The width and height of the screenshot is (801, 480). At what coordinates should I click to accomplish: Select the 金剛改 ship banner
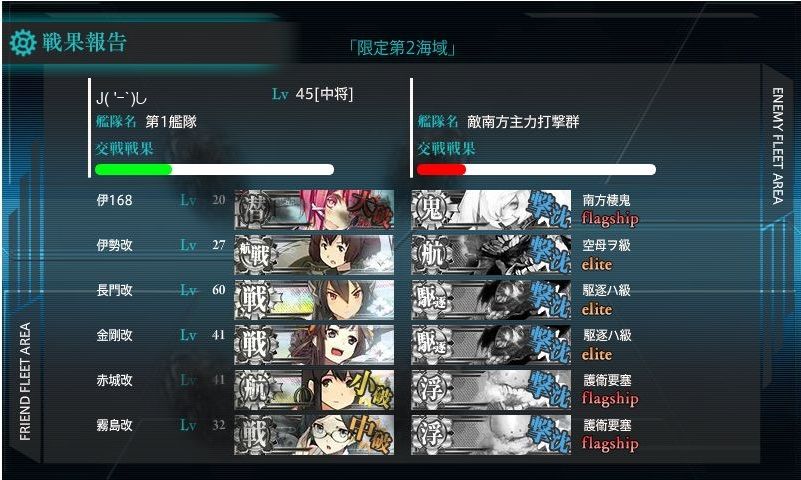[x=314, y=344]
